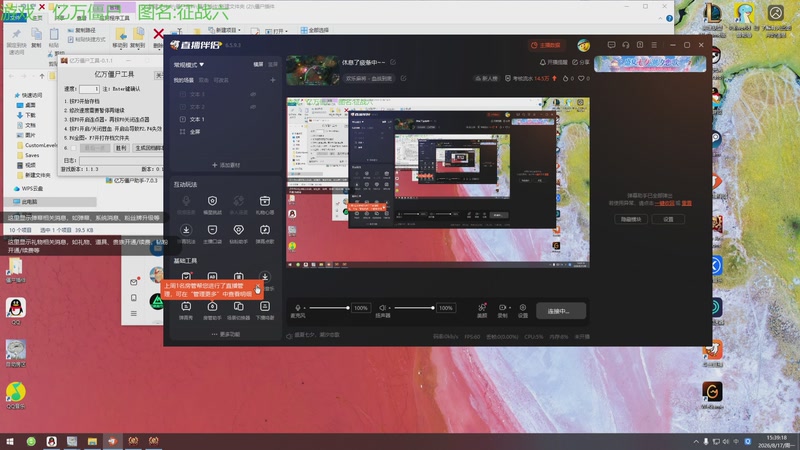800x450 pixels.
Task: Click the stream cover thumbnail
Action: 313,70
